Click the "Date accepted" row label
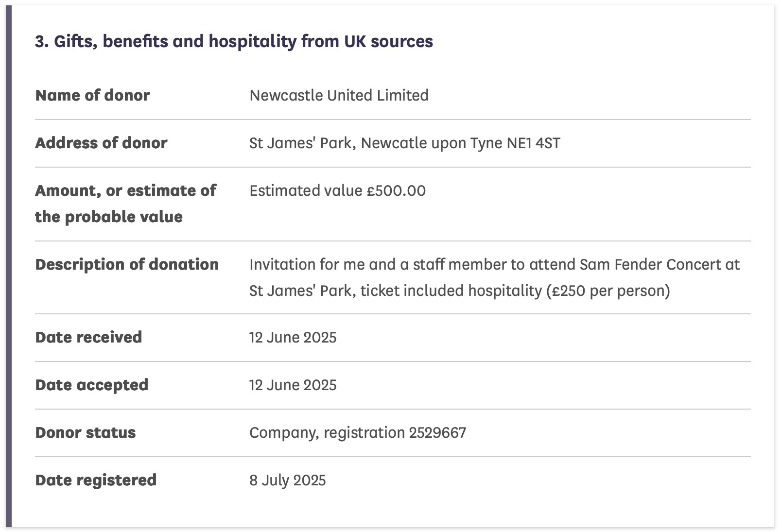This screenshot has height=532, width=782. [x=91, y=385]
